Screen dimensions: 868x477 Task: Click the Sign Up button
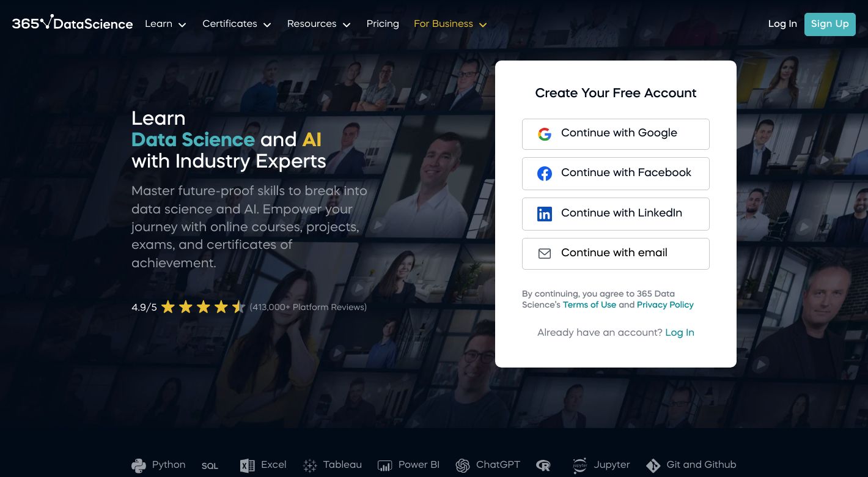[x=829, y=24]
